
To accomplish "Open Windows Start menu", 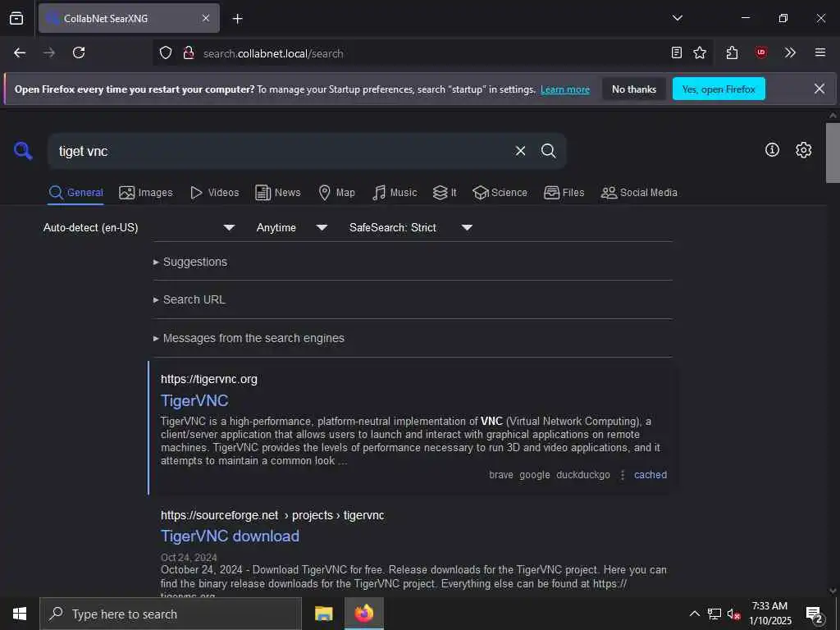I will [20, 614].
